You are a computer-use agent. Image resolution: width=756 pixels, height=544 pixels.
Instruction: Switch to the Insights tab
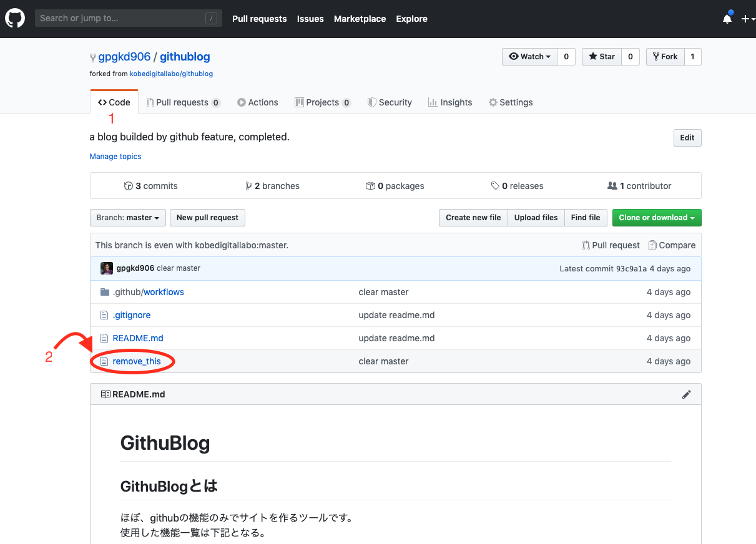pyautogui.click(x=450, y=102)
